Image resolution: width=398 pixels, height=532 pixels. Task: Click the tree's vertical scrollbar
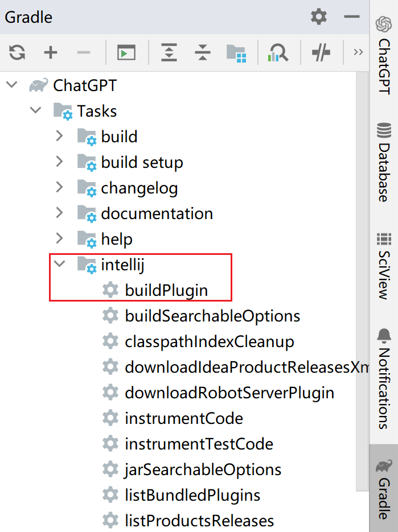pos(362,282)
